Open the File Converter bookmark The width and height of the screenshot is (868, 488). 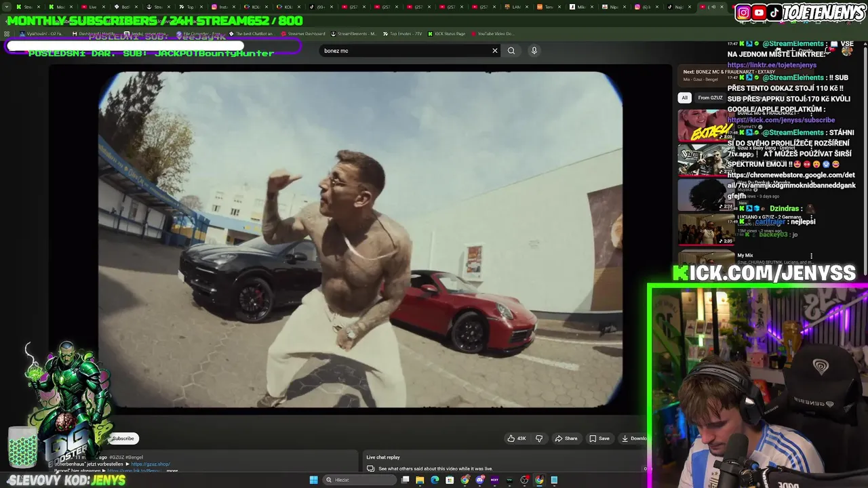pyautogui.click(x=199, y=34)
